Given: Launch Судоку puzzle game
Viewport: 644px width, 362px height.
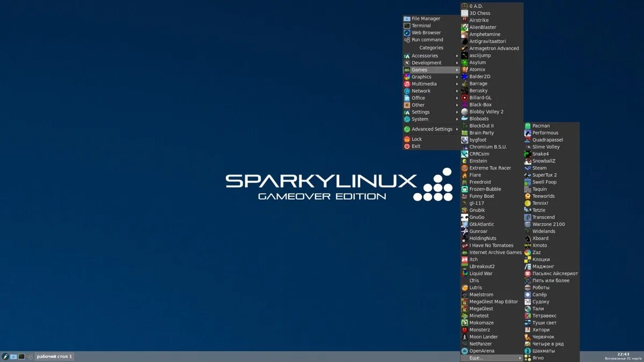Looking at the screenshot, I should click(552, 301).
